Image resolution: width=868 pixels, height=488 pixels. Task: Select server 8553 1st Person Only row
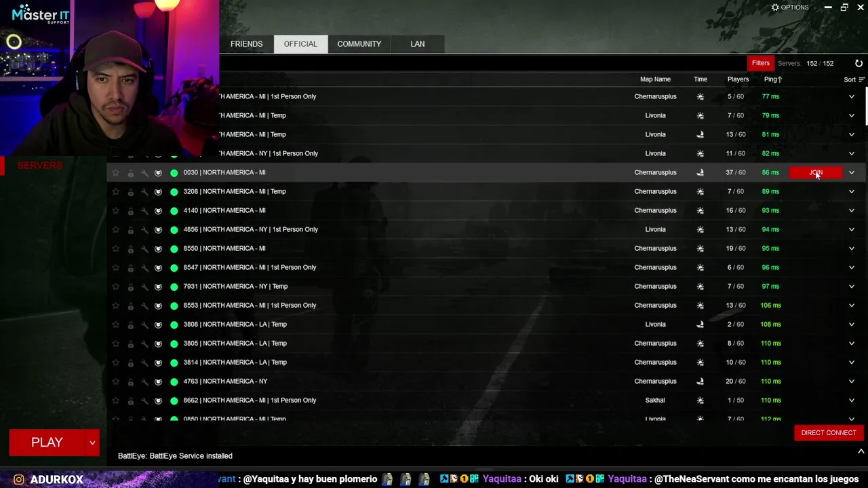[486, 305]
